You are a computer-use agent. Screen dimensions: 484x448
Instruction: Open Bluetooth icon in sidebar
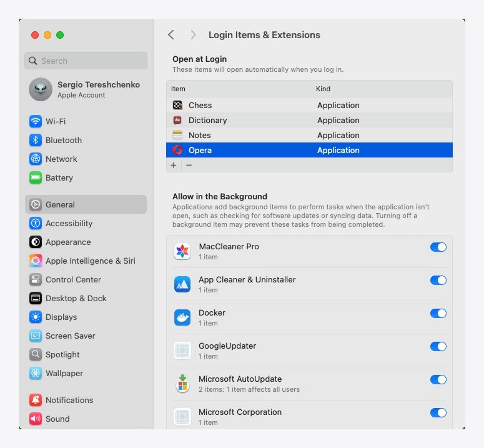pyautogui.click(x=36, y=140)
